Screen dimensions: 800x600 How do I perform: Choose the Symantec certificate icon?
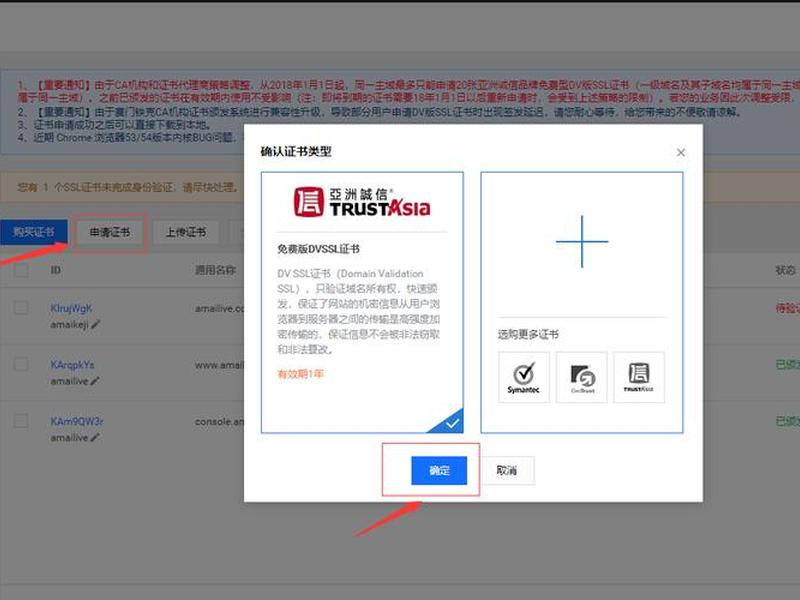click(524, 378)
